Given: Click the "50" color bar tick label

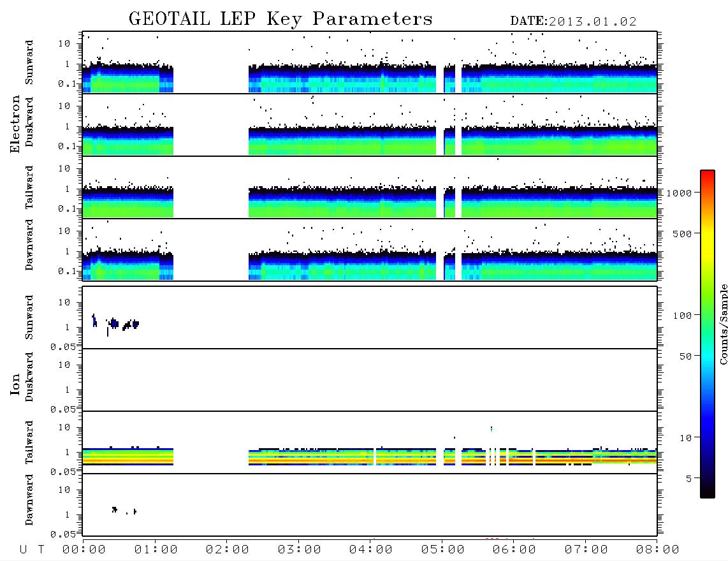Looking at the screenshot, I should click(686, 356).
